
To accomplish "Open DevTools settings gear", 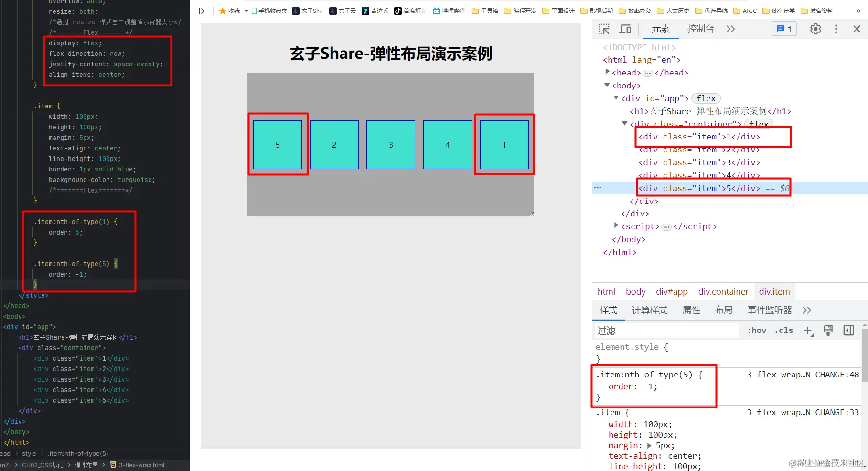I will (x=815, y=29).
